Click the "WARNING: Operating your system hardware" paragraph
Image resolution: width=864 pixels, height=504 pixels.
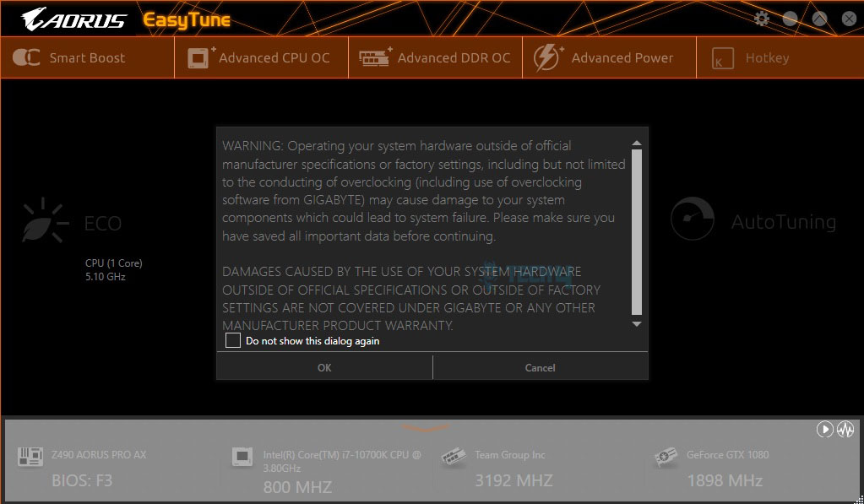tap(424, 191)
